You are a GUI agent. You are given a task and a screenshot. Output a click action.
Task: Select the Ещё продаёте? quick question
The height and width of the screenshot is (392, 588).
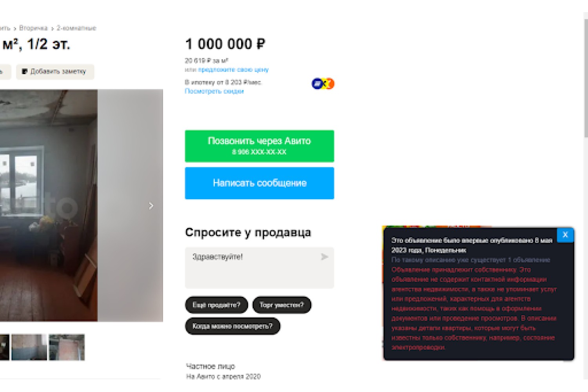216,305
